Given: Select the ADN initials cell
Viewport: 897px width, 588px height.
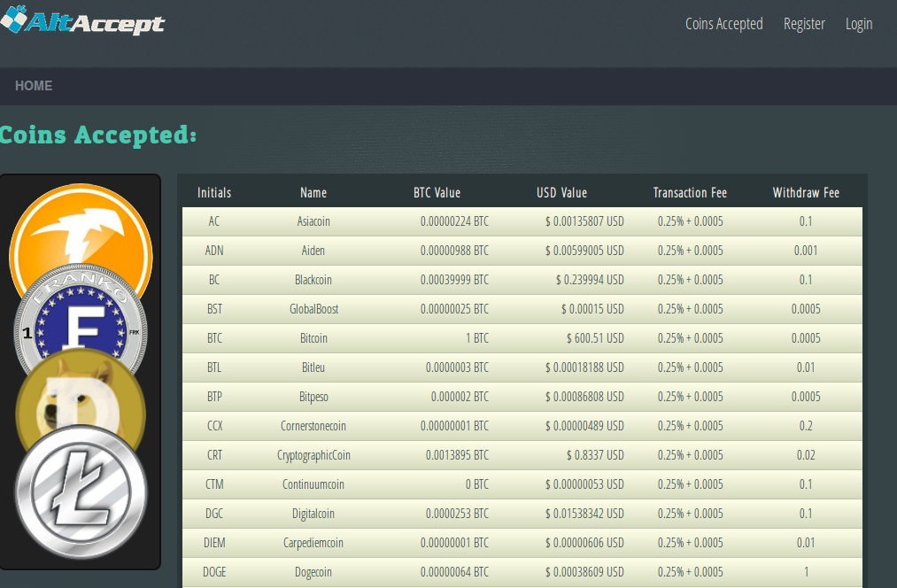Looking at the screenshot, I should pos(214,251).
